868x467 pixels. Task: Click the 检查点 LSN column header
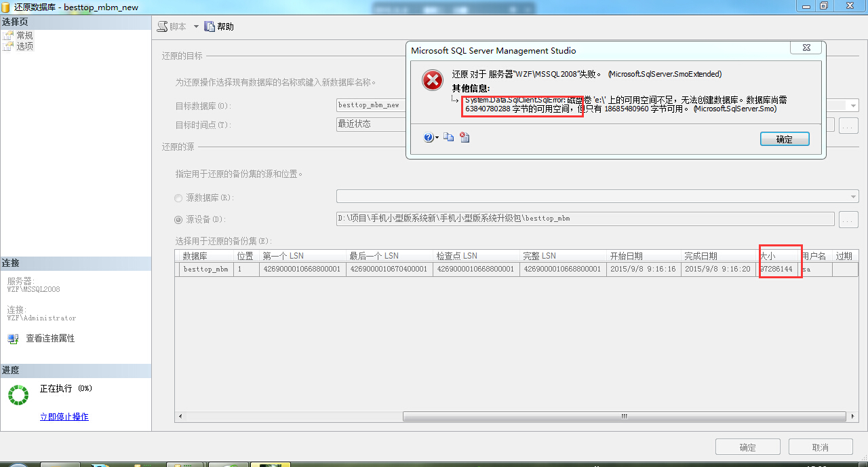pyautogui.click(x=476, y=256)
